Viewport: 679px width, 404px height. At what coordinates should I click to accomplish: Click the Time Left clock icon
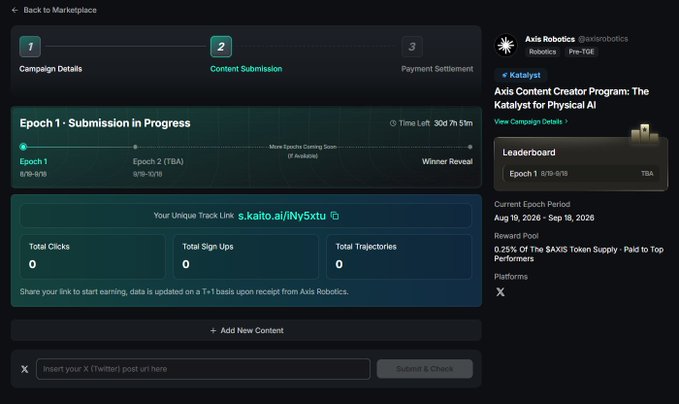[x=393, y=123]
